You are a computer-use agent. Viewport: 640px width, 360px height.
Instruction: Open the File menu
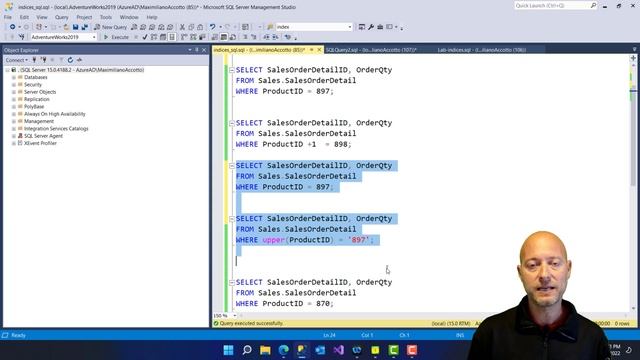tap(8, 17)
